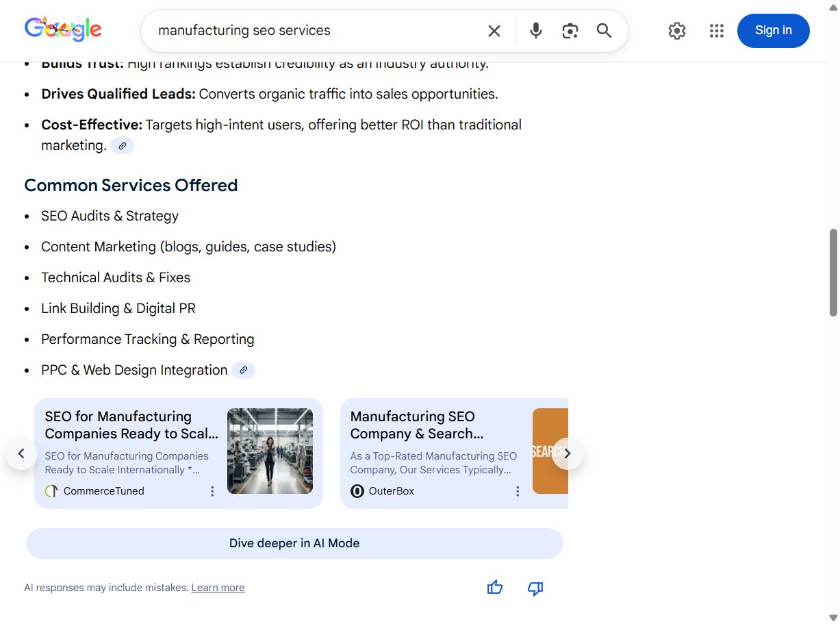The width and height of the screenshot is (840, 624).
Task: Open options menu on the OuterBox card
Action: [x=518, y=490]
